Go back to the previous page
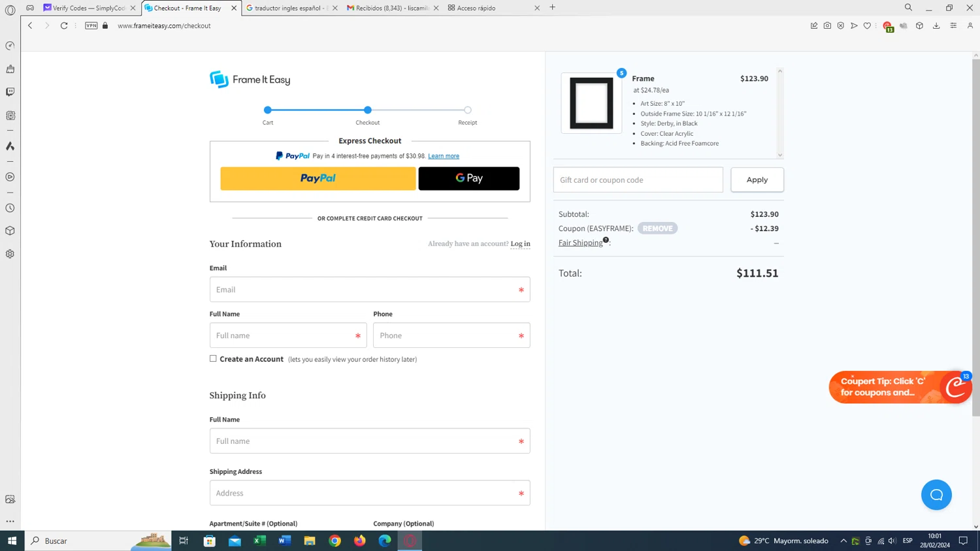Screen dimensions: 980x551 pos(30,25)
